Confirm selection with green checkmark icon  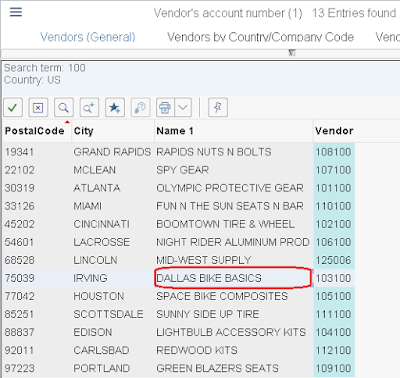pos(13,107)
